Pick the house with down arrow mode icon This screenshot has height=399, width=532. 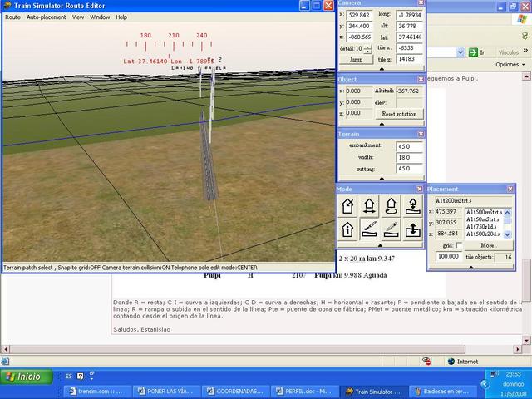pyautogui.click(x=413, y=205)
